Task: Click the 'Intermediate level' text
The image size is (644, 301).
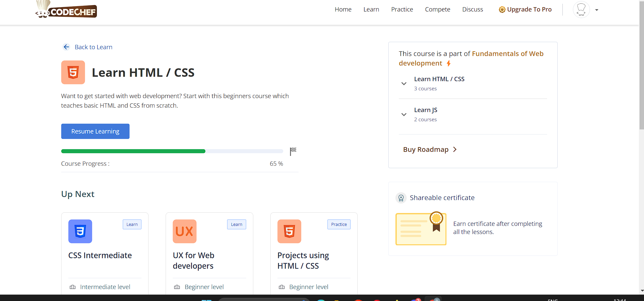Action: click(x=105, y=287)
